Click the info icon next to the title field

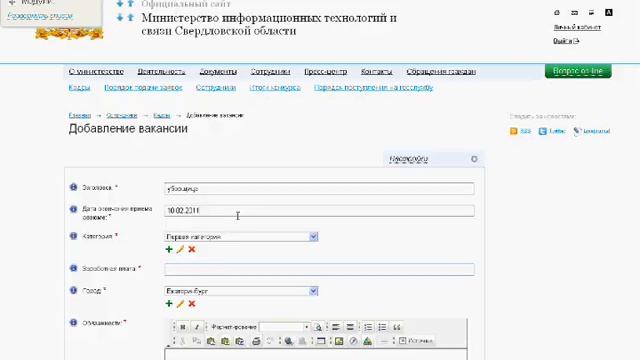pos(73,187)
